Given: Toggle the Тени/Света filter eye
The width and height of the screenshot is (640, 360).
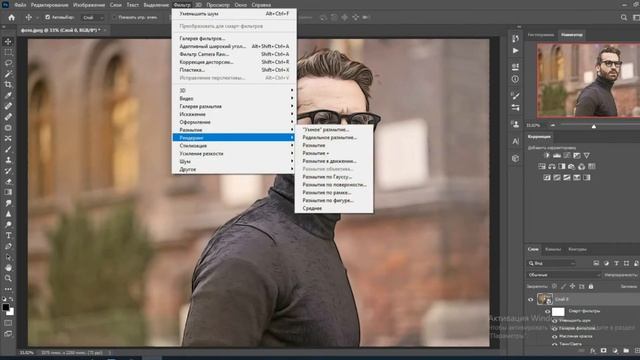Looking at the screenshot, I should tap(555, 344).
